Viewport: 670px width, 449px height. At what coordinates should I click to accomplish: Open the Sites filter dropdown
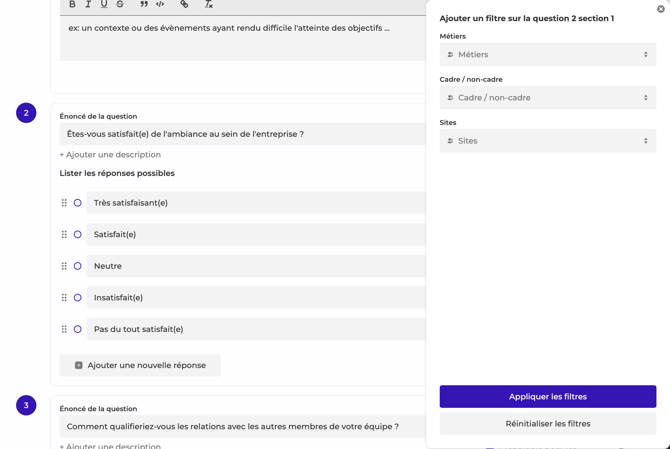coord(547,141)
